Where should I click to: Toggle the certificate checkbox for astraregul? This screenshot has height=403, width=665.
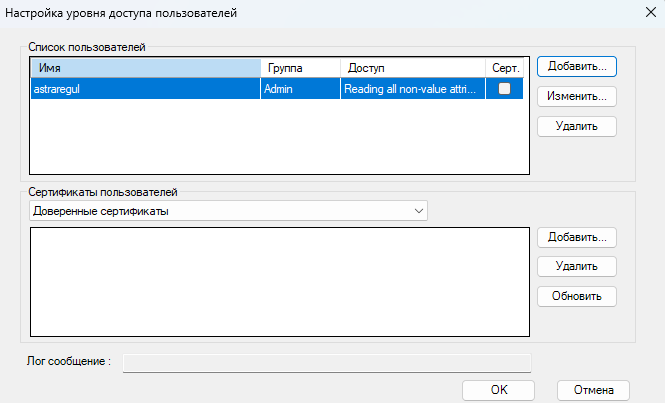505,89
